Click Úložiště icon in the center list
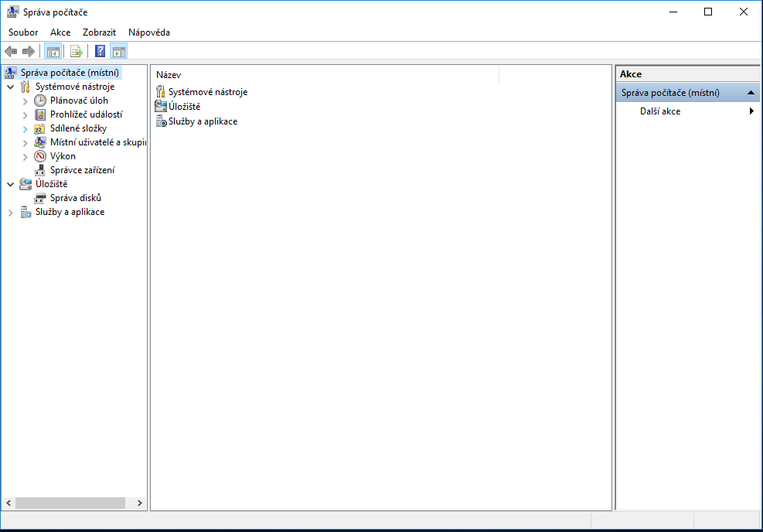Image resolution: width=763 pixels, height=532 pixels. coord(161,107)
